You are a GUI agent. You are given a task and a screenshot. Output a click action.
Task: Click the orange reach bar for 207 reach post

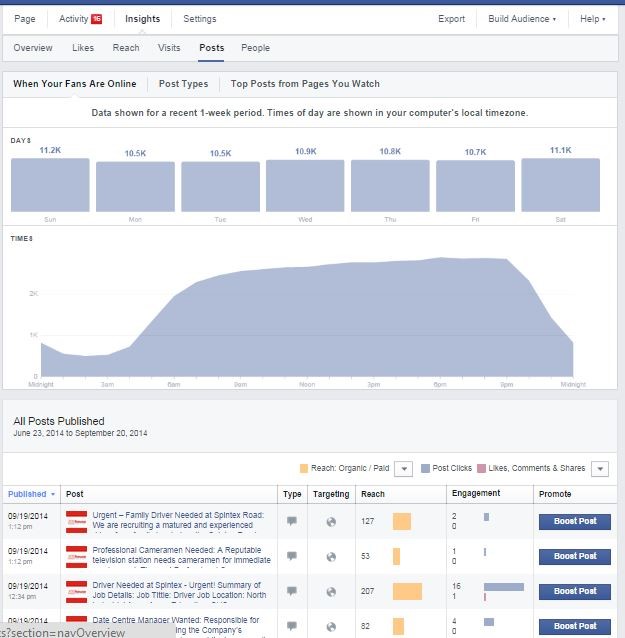(407, 592)
